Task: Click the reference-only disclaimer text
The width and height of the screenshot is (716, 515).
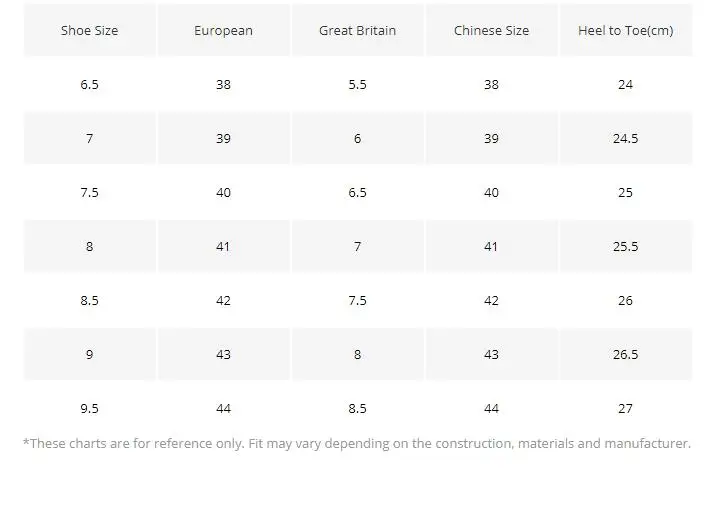Action: point(356,444)
